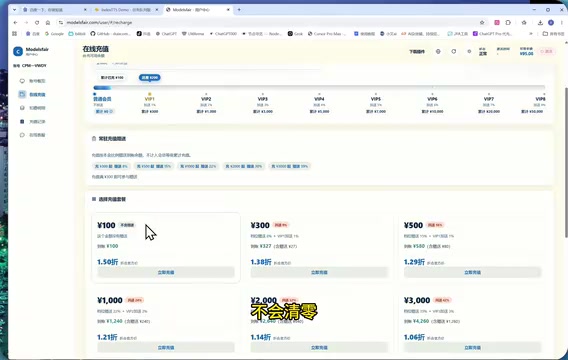The height and width of the screenshot is (360, 568).
Task: Open the apps grid in bookmarks bar
Action: (14, 34)
